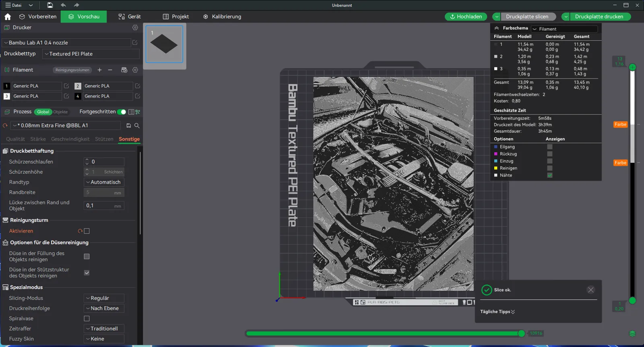Open Farbschema Filament dropdown
Screen dimensions: 644x347
564,29
